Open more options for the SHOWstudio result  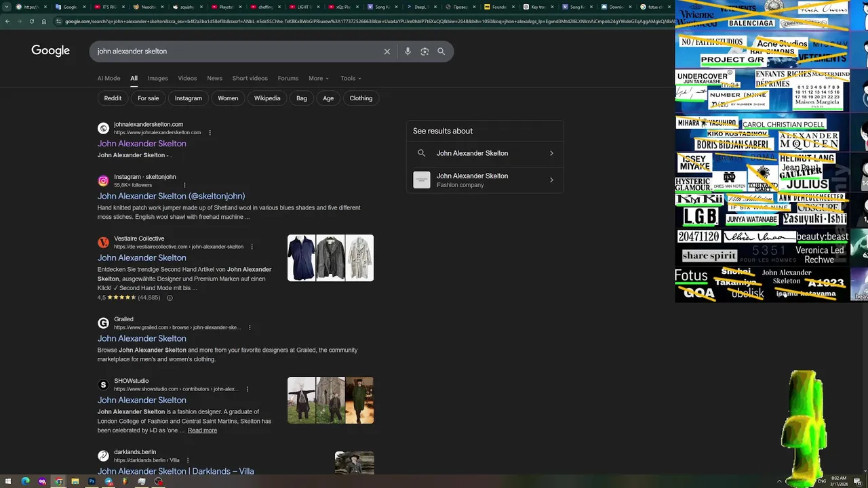[x=247, y=389]
